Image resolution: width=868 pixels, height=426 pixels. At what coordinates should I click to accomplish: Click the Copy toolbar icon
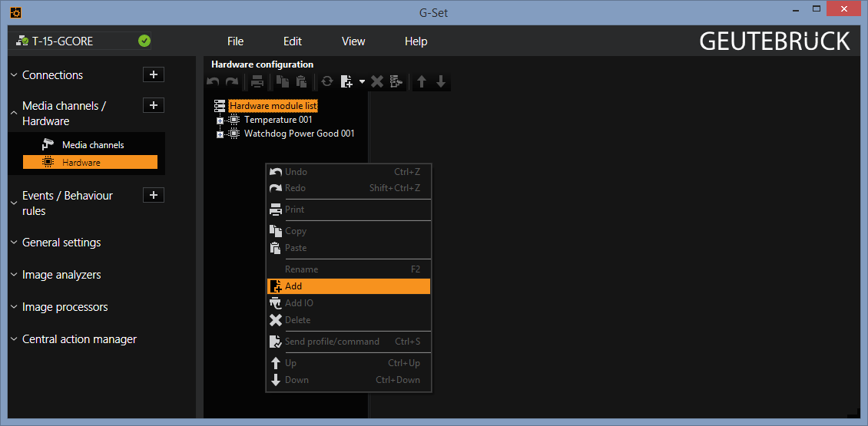coord(283,82)
